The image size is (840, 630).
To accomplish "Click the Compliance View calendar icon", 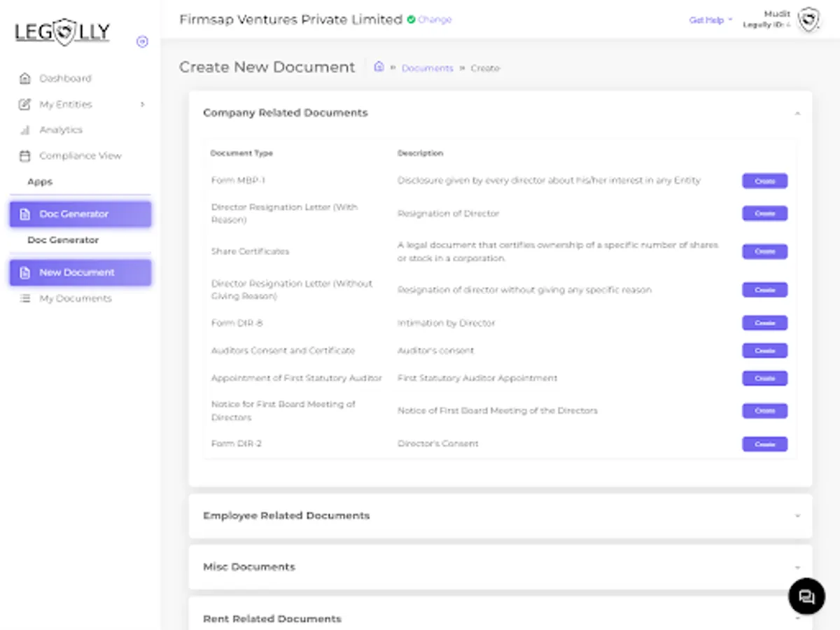I will [x=25, y=156].
